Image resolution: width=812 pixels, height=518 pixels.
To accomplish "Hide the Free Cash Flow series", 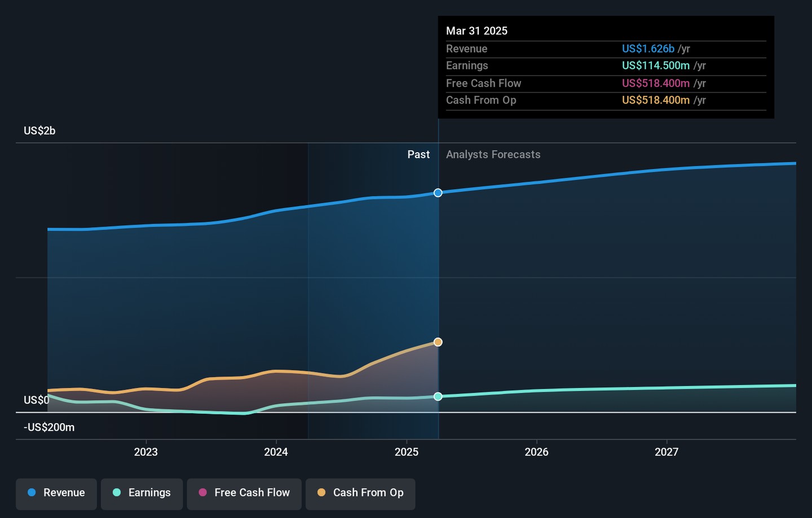I will [244, 493].
